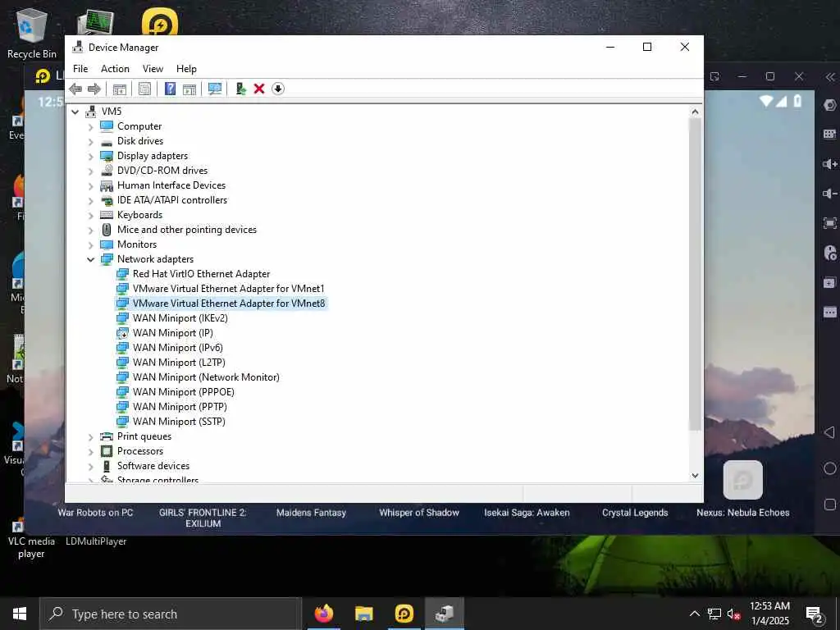Viewport: 840px width, 630px height.
Task: Select WAN Miniport (IPv6)
Action: tap(178, 348)
